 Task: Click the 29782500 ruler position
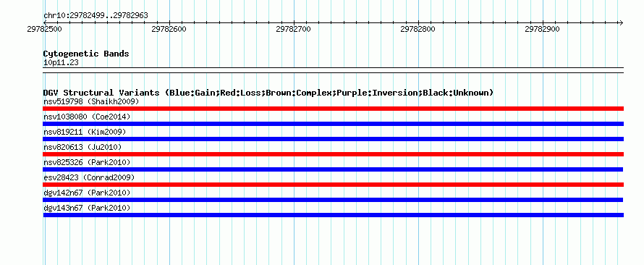(x=44, y=29)
